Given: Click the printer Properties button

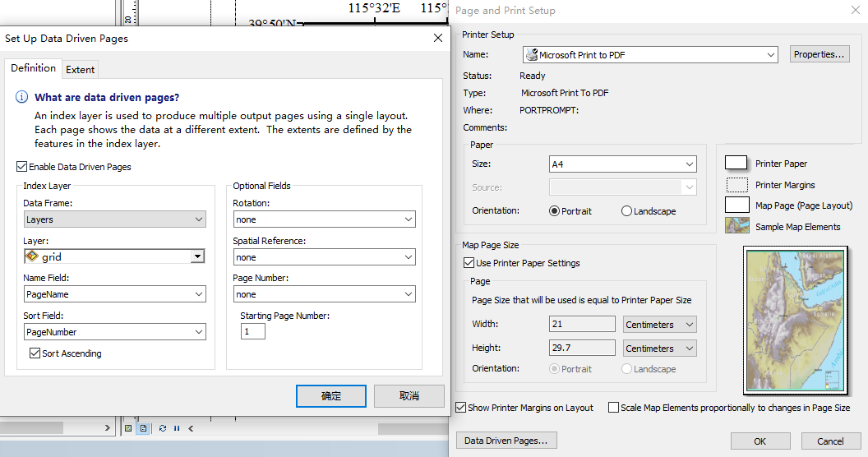Looking at the screenshot, I should pos(820,54).
